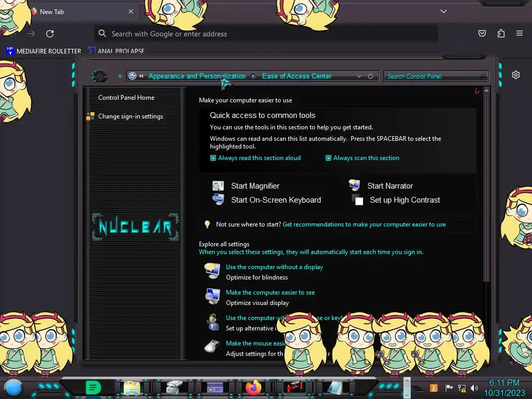
Task: Click the mouse icon near the window bottom
Action: pos(212,347)
